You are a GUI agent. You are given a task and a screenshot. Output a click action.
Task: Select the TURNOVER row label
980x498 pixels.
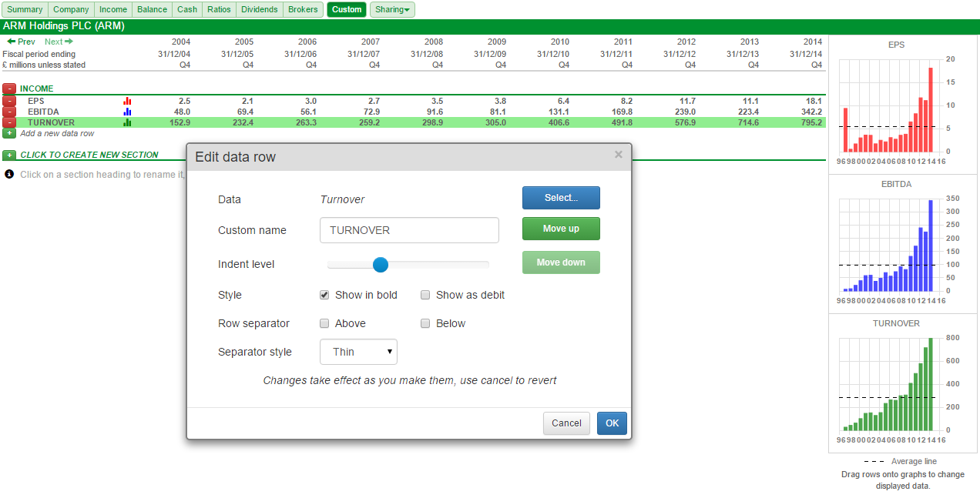coord(51,122)
